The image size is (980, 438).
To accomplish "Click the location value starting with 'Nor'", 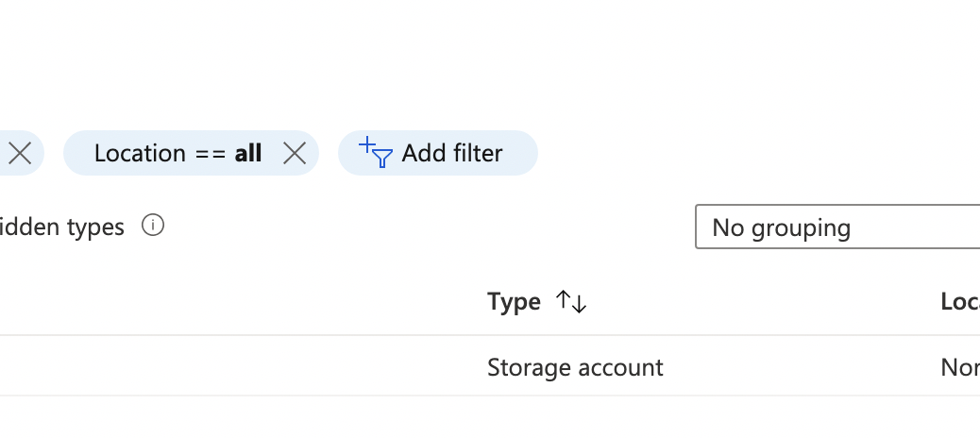I will [960, 367].
